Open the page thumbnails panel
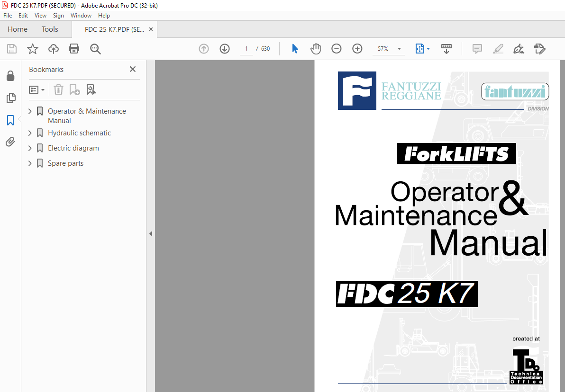 pyautogui.click(x=11, y=98)
